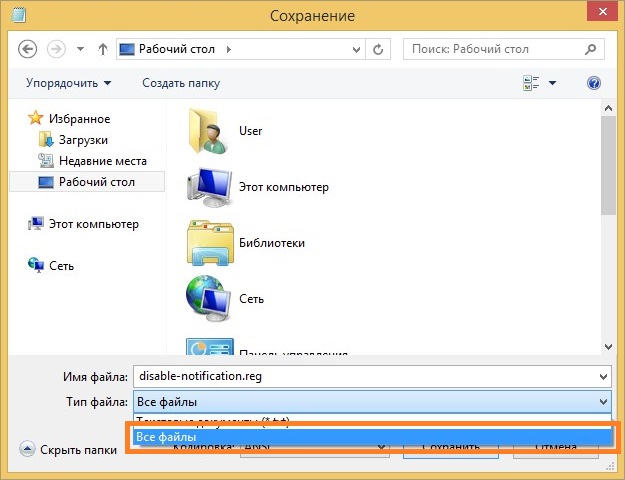Screen dimensions: 625x480
Task: Open Этот компьютер in the file list
Action: pos(208,187)
